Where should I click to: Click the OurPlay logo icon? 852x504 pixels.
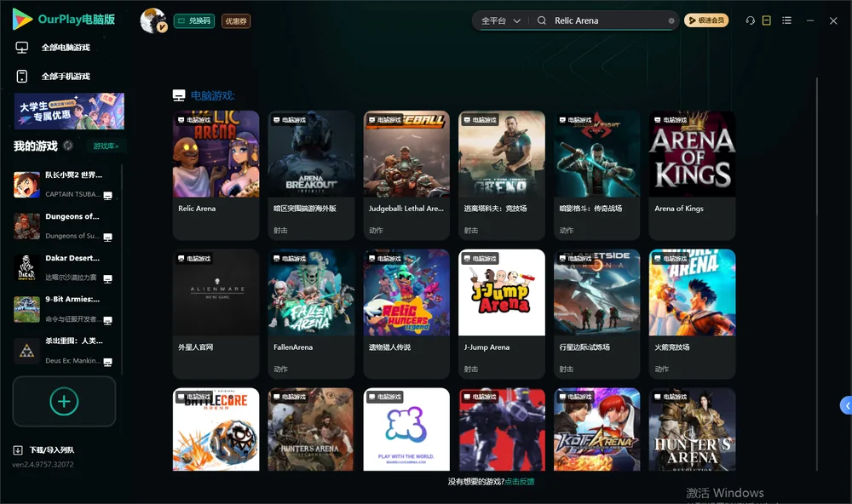click(22, 19)
